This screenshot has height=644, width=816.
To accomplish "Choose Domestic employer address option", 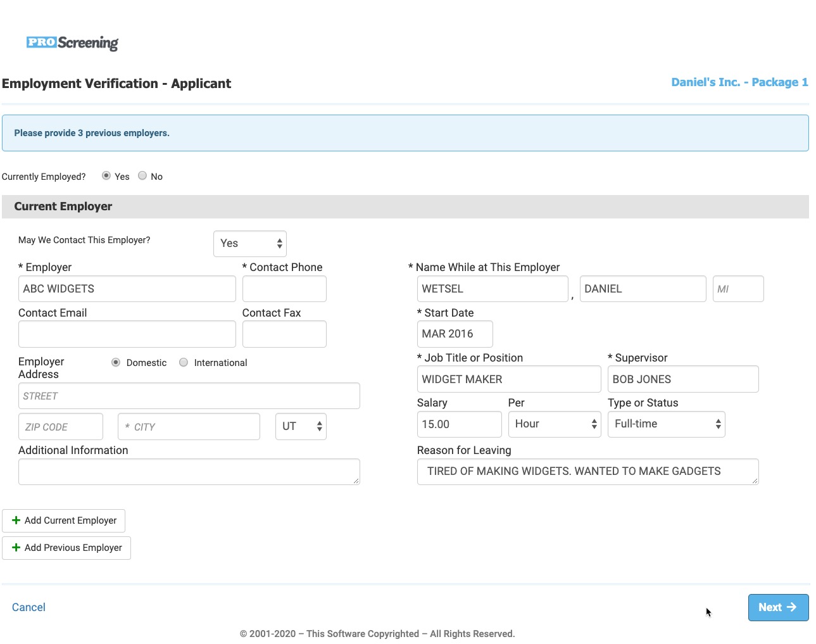I will coord(116,363).
